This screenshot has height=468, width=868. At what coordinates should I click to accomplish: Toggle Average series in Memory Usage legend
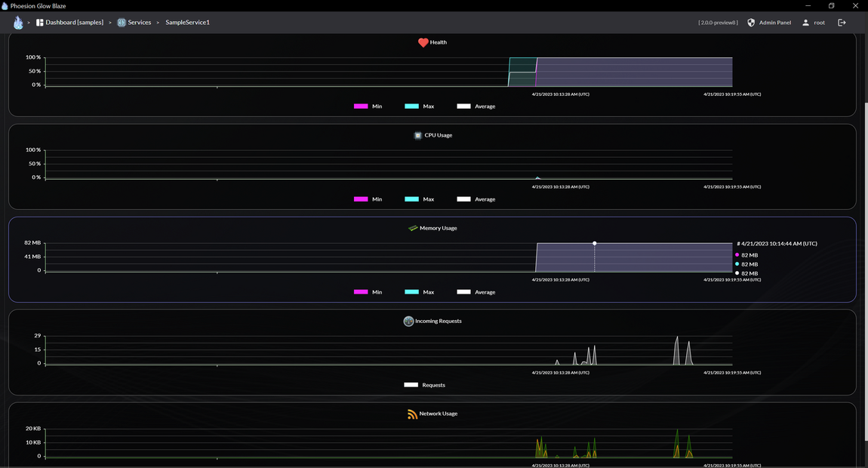tap(464, 292)
